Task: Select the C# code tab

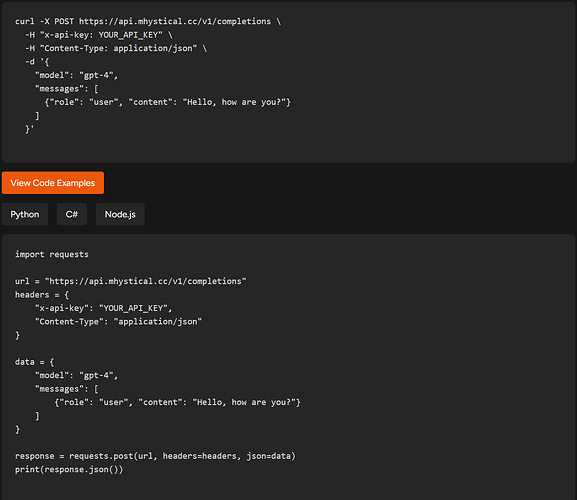Action: pos(72,214)
